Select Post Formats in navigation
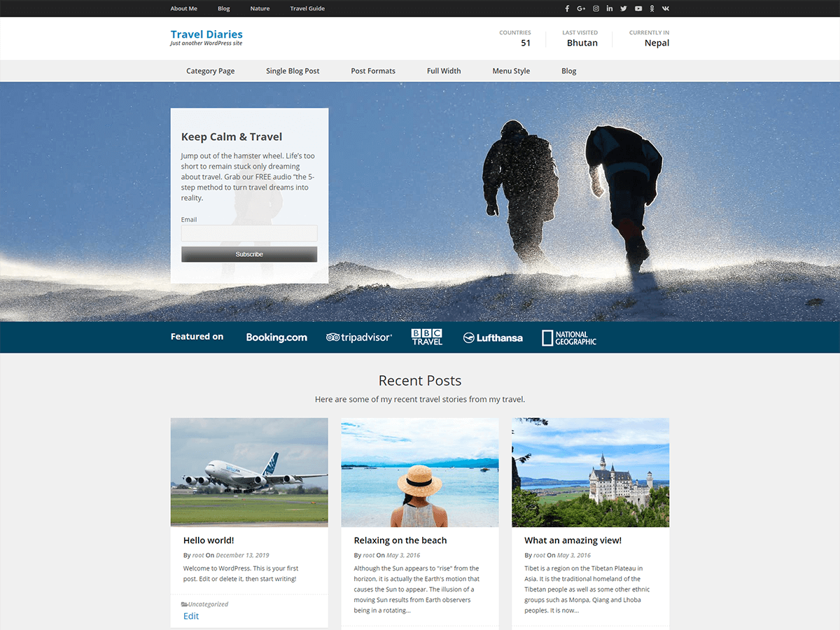This screenshot has width=840, height=630. 373,71
